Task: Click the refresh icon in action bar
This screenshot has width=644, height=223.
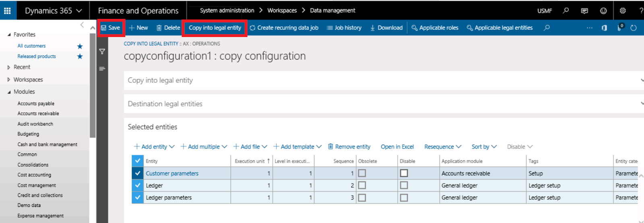Action: 634,28
